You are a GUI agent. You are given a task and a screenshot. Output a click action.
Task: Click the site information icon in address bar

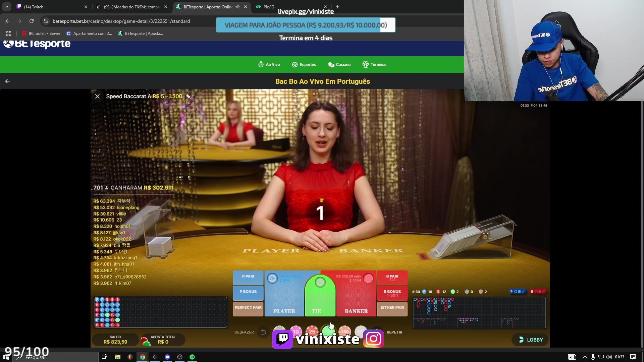coord(46,21)
